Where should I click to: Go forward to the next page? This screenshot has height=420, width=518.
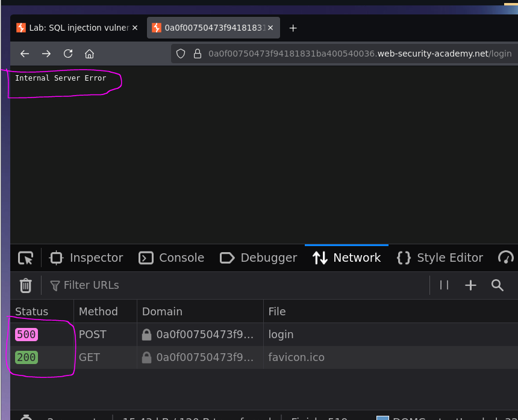(x=46, y=54)
